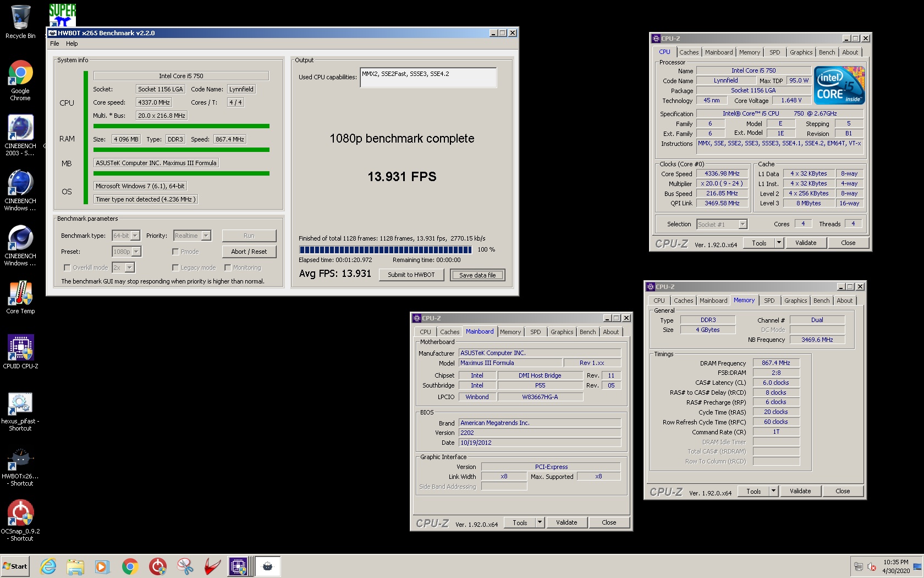Expand Tools arrow in CPU-Z CPU window
This screenshot has width=924, height=578.
[779, 243]
